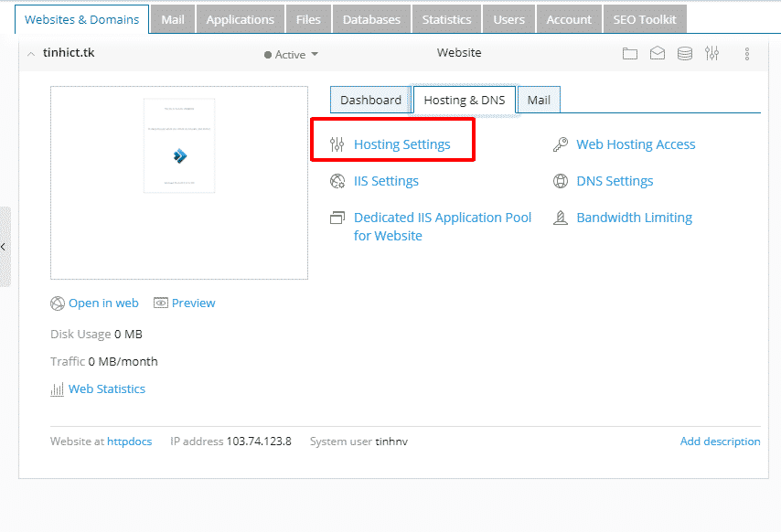
Task: Open the Bandwidth Limiting gauge icon
Action: (560, 218)
